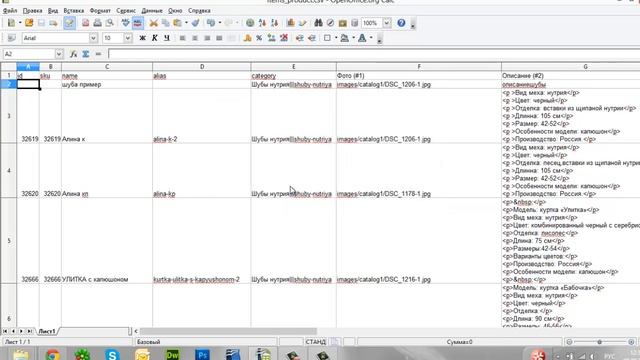The height and width of the screenshot is (360, 640).
Task: Open the Name Box dropdown arrow
Action: [59, 54]
